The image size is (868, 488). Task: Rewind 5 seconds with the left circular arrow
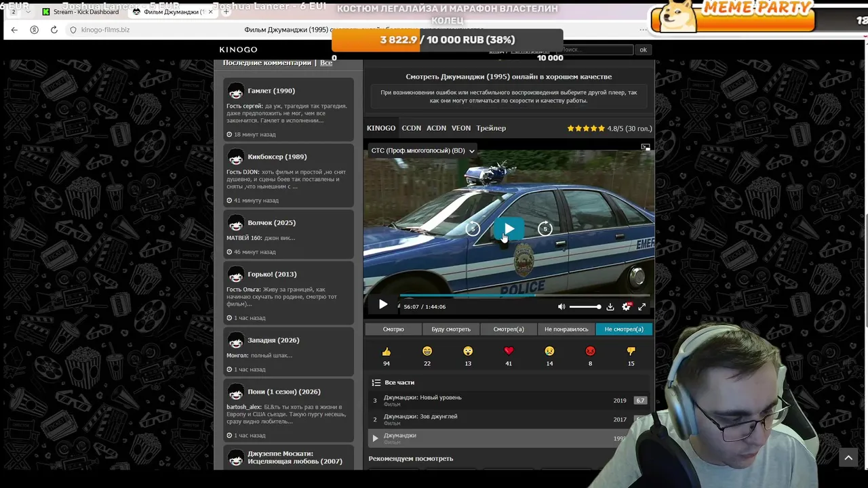473,229
